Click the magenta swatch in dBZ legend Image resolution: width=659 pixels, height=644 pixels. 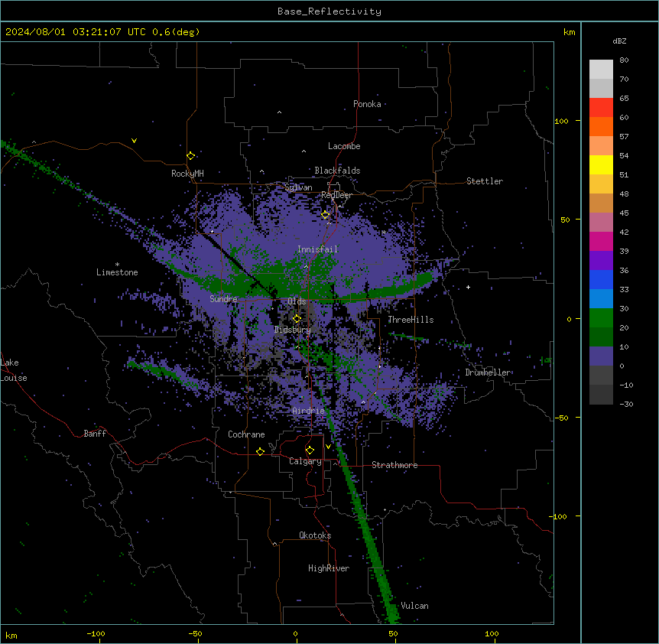pyautogui.click(x=601, y=241)
